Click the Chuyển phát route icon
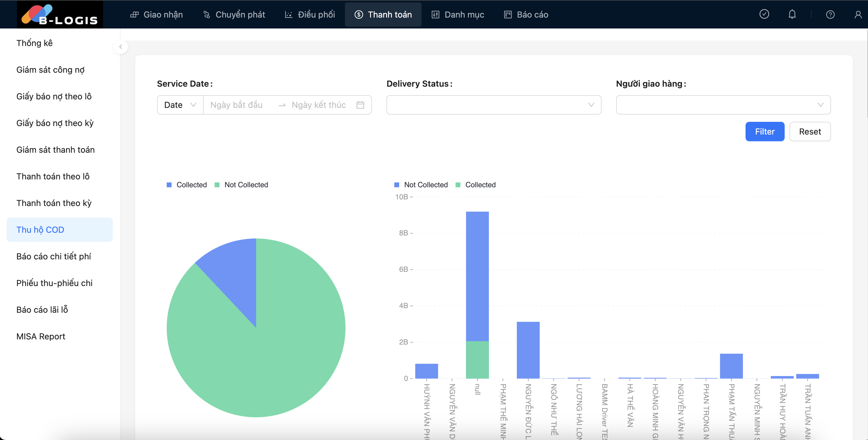Image resolution: width=868 pixels, height=440 pixels. 207,15
